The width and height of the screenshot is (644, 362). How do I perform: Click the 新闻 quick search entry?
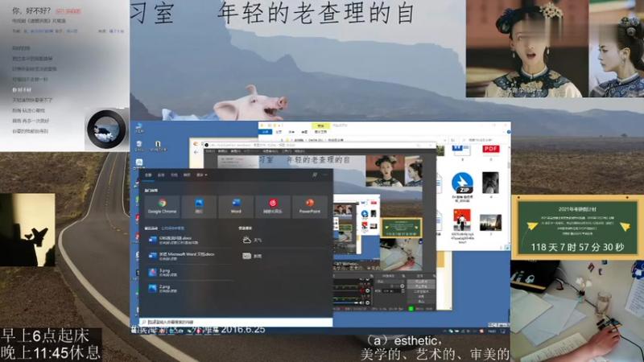pyautogui.click(x=252, y=256)
